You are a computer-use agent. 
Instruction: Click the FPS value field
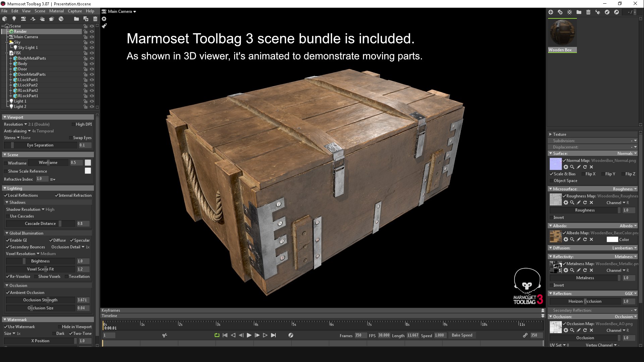tap(384, 335)
